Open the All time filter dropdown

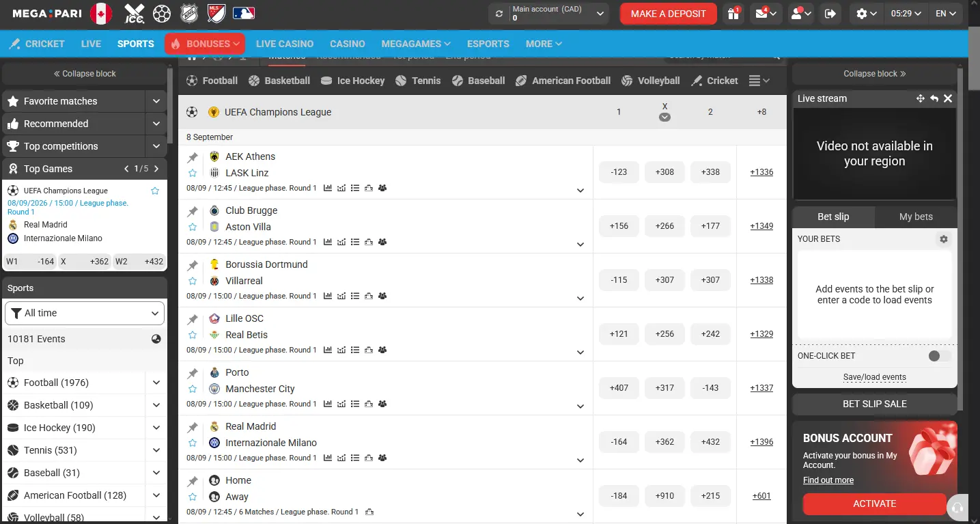coord(85,314)
